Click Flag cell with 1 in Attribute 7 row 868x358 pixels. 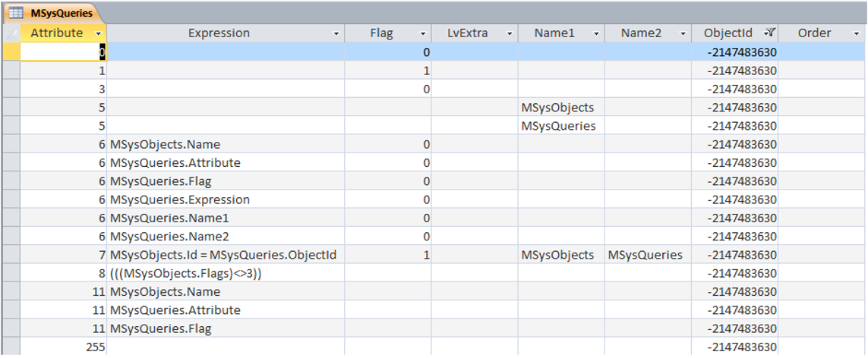388,256
